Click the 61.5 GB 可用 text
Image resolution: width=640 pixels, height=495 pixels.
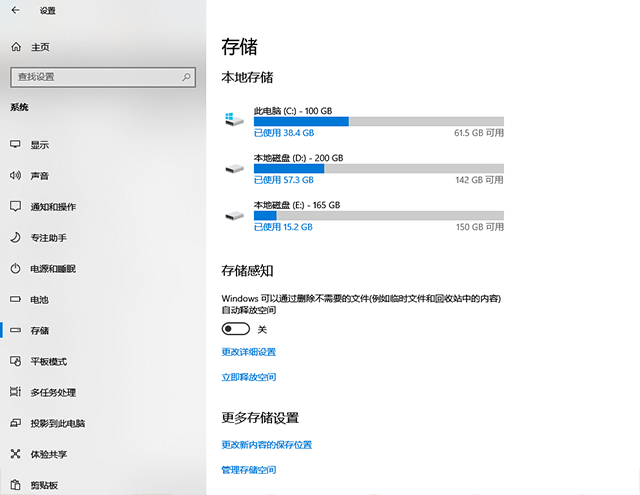pos(479,133)
